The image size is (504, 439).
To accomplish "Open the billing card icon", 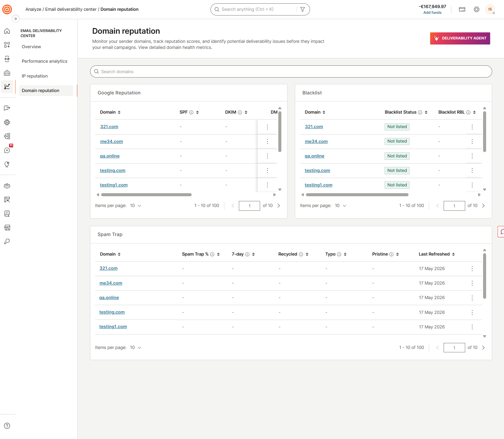I will 462,9.
